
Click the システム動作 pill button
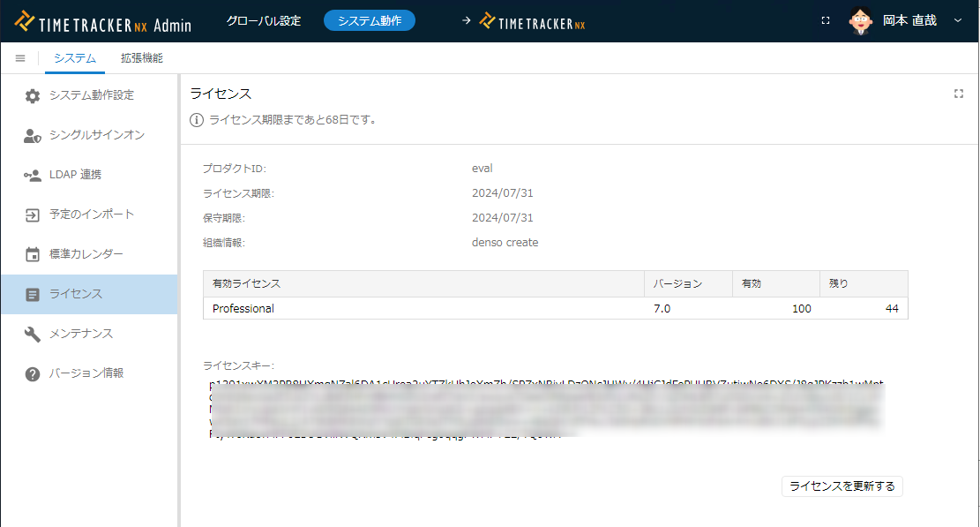pyautogui.click(x=369, y=20)
